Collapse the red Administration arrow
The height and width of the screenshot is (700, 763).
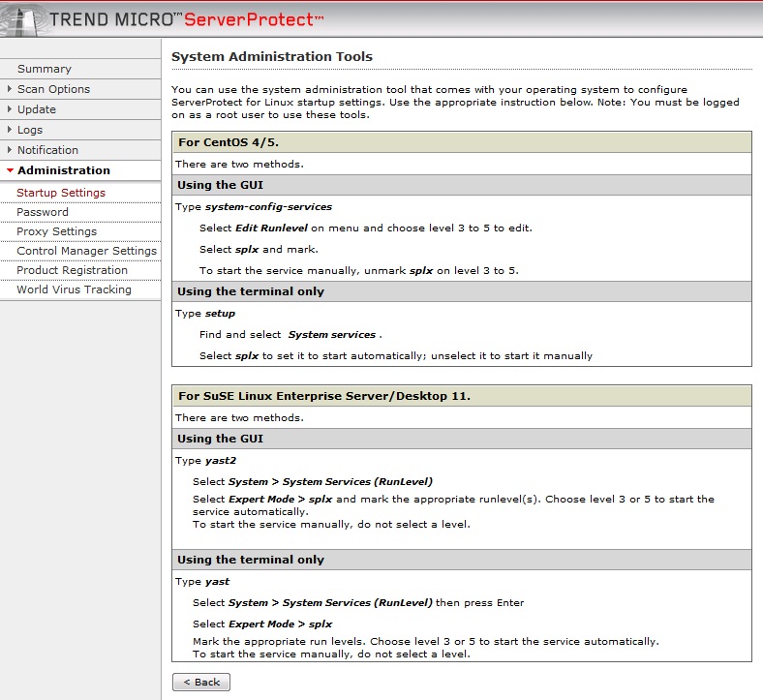10,170
